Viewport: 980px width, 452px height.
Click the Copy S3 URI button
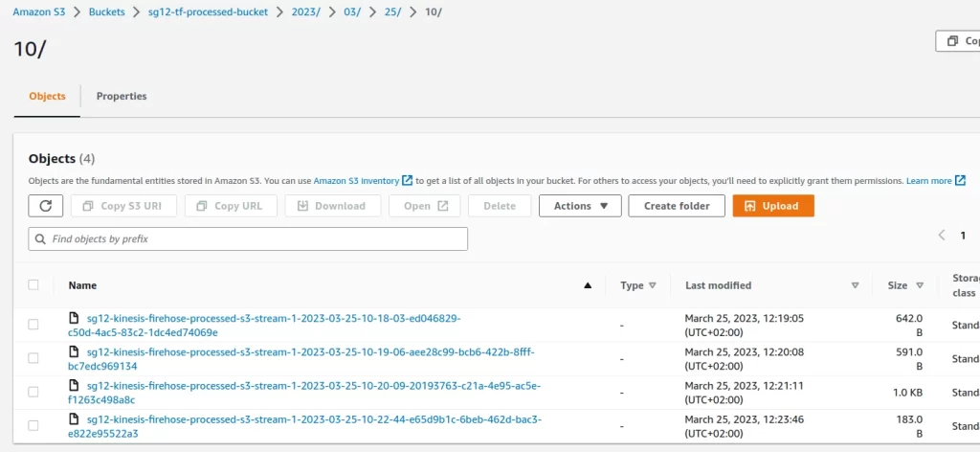pyautogui.click(x=123, y=206)
